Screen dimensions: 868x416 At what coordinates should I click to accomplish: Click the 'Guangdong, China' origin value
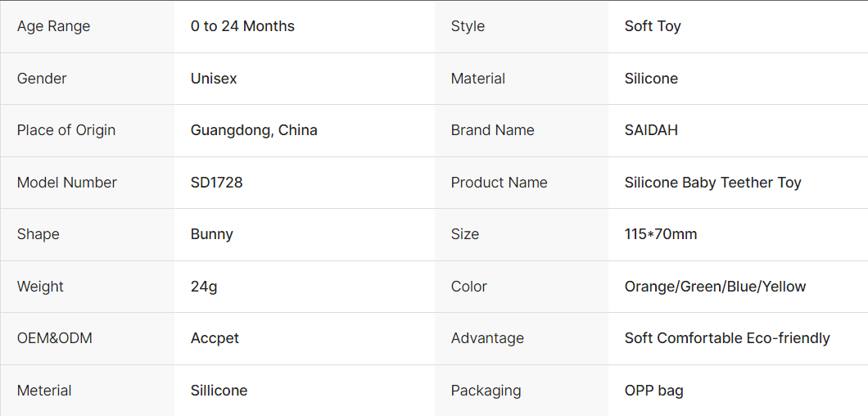pyautogui.click(x=254, y=130)
